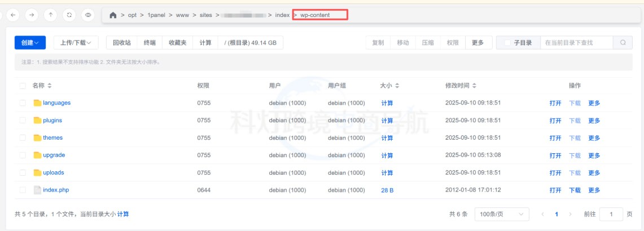Launch the 终端 terminal

click(150, 43)
